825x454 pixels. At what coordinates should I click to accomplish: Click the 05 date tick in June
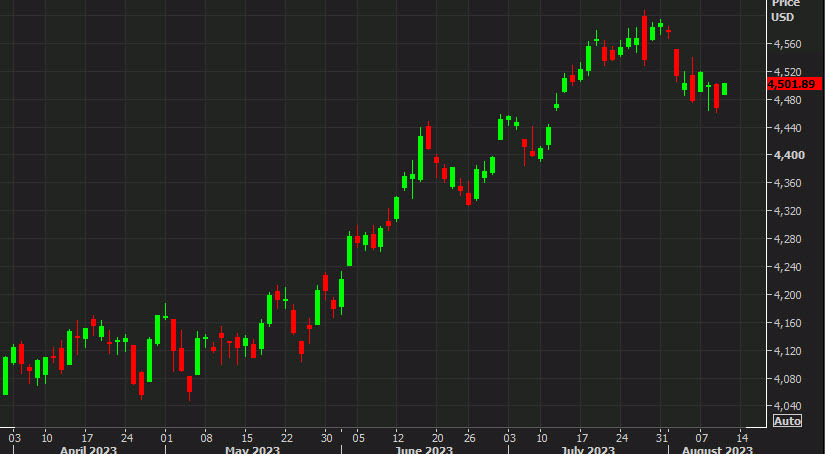(x=358, y=438)
